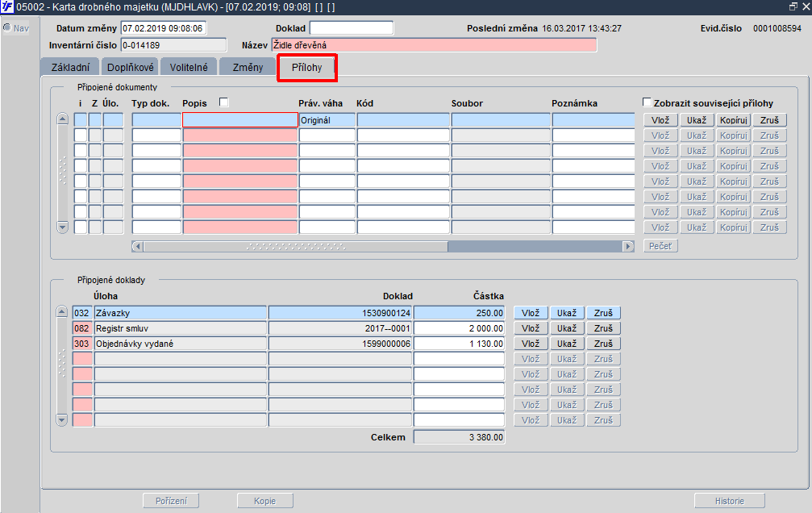Screen dimensions: 812x513
Task: Click Zruš button in the Závazky row
Action: tap(603, 313)
